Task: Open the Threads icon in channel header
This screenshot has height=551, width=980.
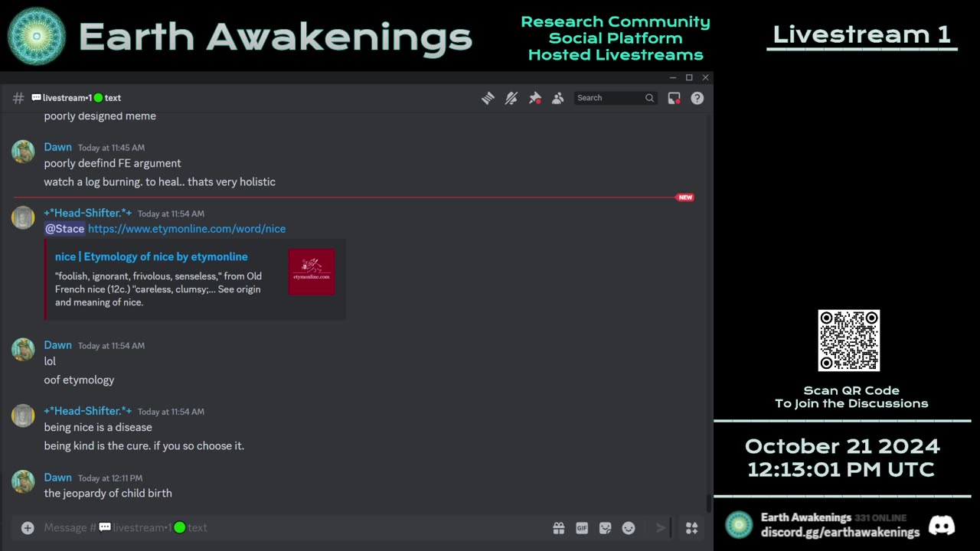Action: (488, 98)
